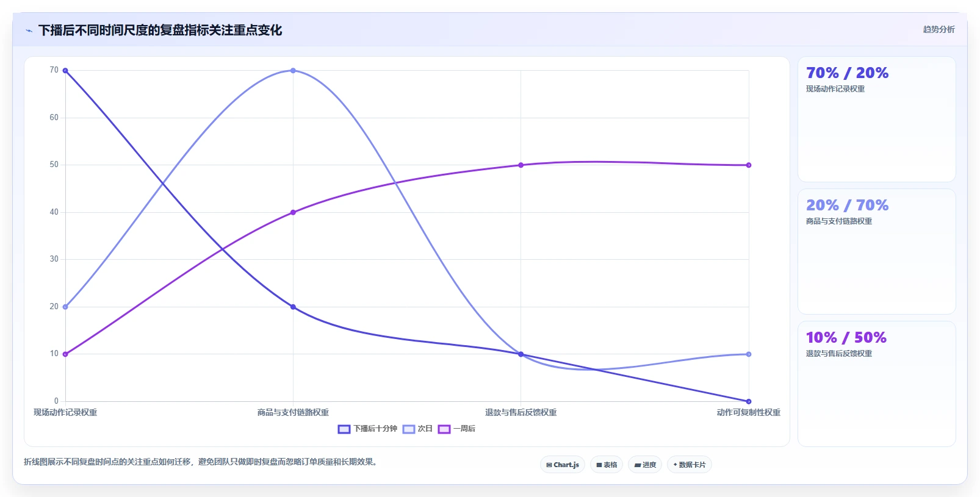Click 一周后 end point at value 50

pyautogui.click(x=749, y=165)
